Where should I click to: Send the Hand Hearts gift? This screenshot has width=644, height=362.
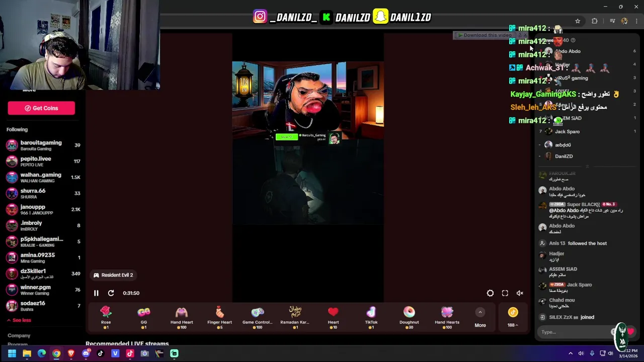point(447,318)
